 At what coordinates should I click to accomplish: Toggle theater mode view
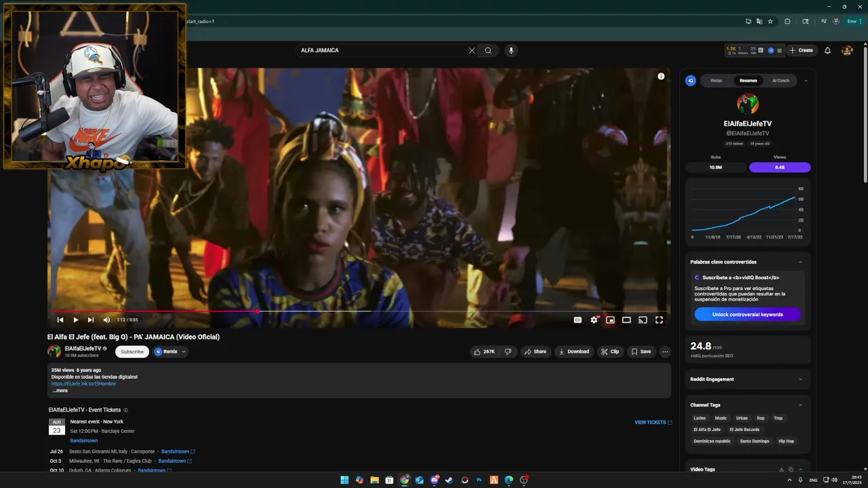click(627, 320)
